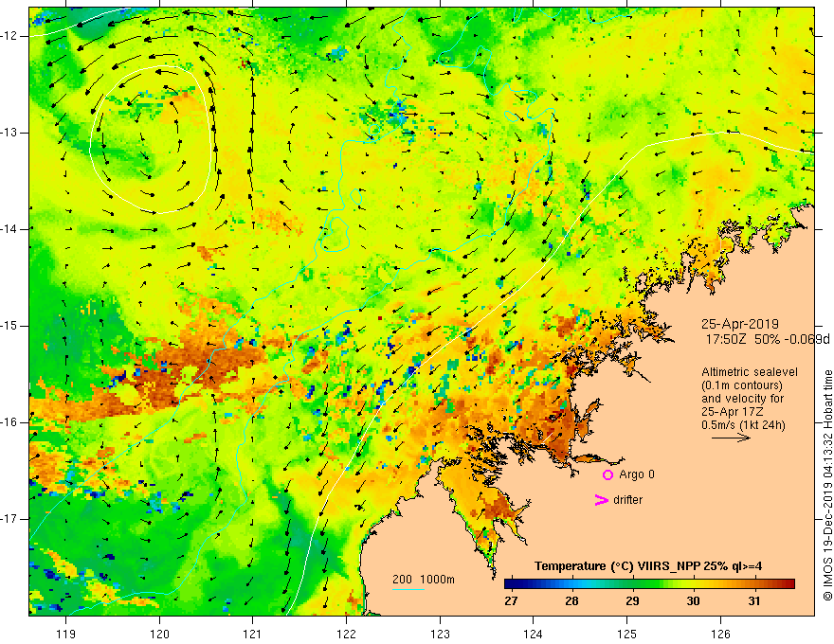Click latitude label -12

click(x=9, y=36)
